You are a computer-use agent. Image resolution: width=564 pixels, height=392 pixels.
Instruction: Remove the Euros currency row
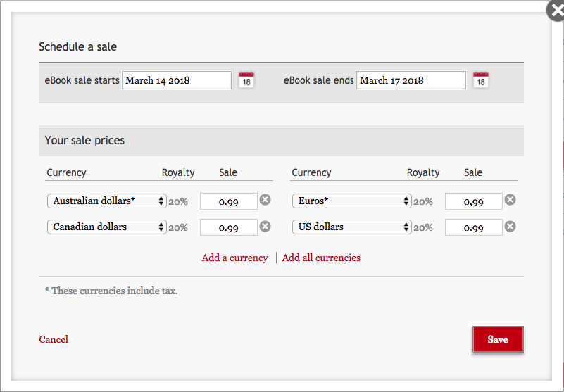point(510,200)
